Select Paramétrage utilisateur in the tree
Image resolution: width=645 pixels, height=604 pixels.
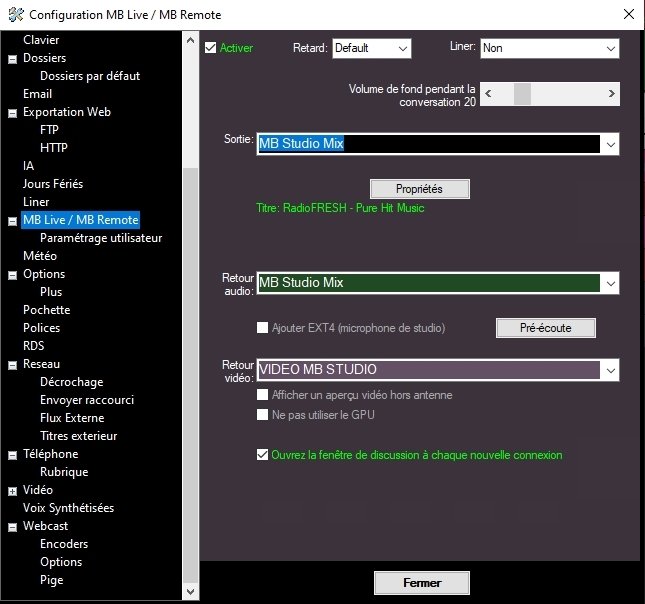100,238
